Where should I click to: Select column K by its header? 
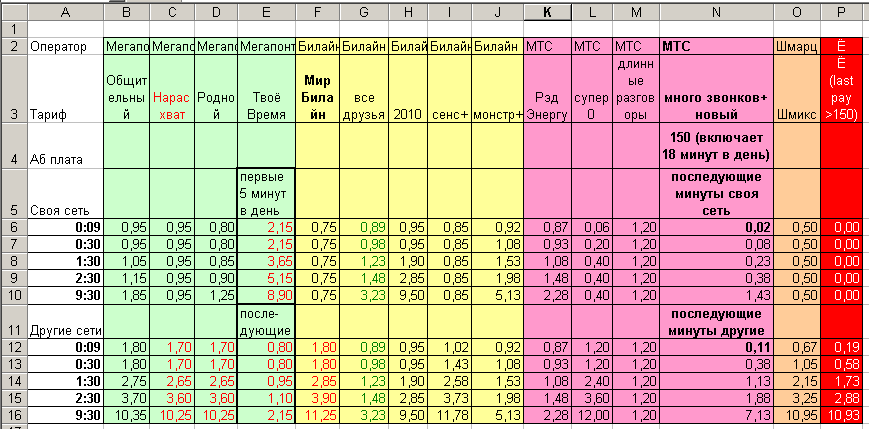pyautogui.click(x=547, y=13)
